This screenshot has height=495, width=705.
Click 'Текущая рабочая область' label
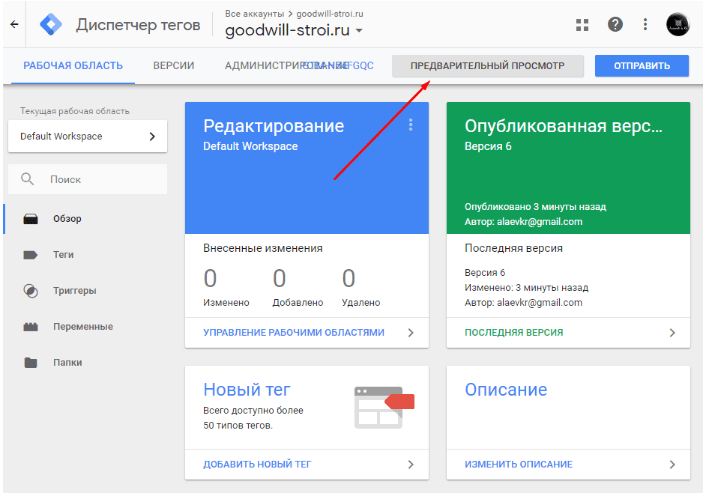pyautogui.click(x=75, y=111)
